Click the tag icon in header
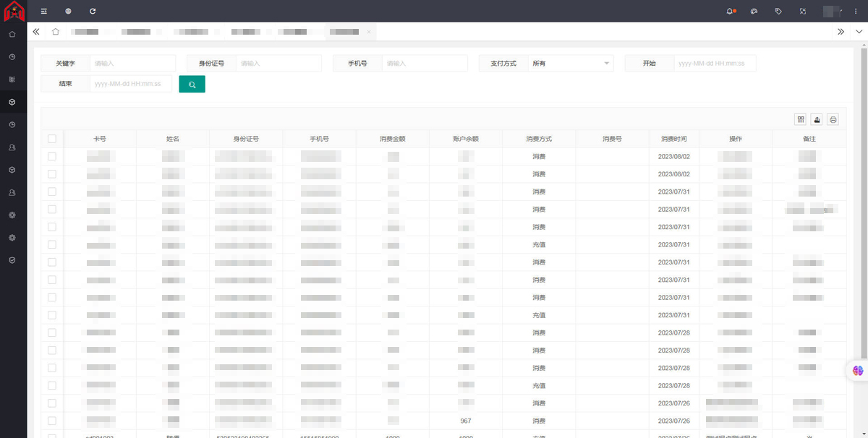Image resolution: width=868 pixels, height=438 pixels. 778,11
